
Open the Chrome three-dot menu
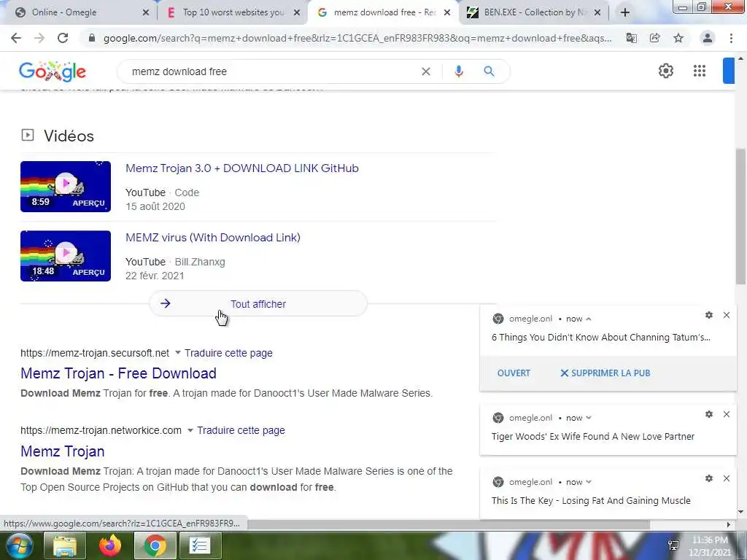731,38
